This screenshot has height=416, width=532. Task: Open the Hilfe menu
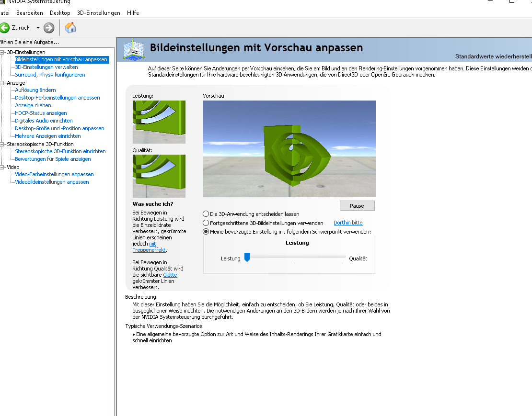133,13
